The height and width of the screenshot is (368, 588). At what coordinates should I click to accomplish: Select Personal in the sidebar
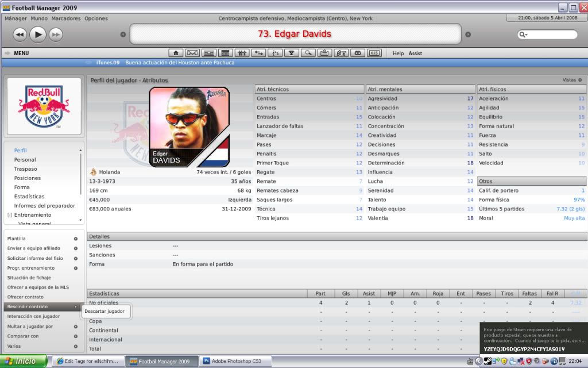(25, 160)
